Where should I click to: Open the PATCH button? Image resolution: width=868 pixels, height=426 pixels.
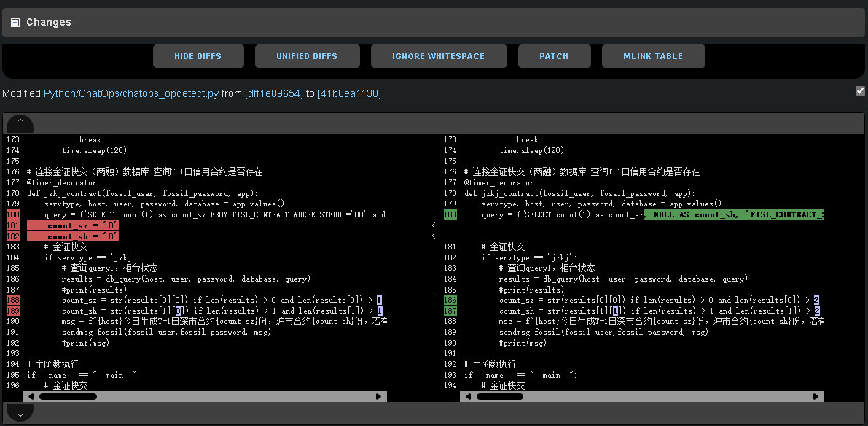pyautogui.click(x=554, y=56)
